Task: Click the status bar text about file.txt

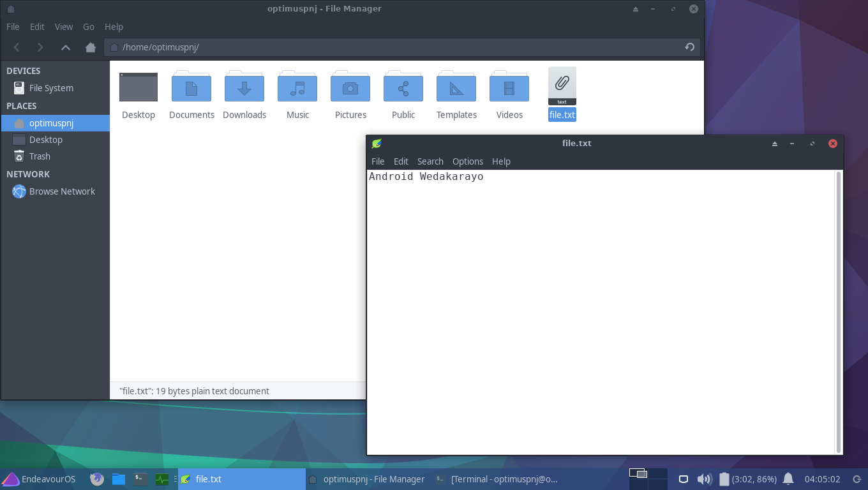Action: pos(194,391)
